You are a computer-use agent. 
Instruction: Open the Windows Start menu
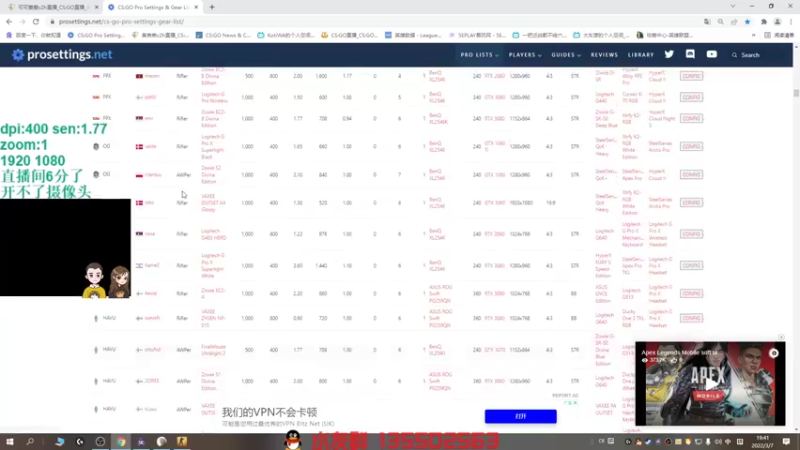click(x=10, y=441)
